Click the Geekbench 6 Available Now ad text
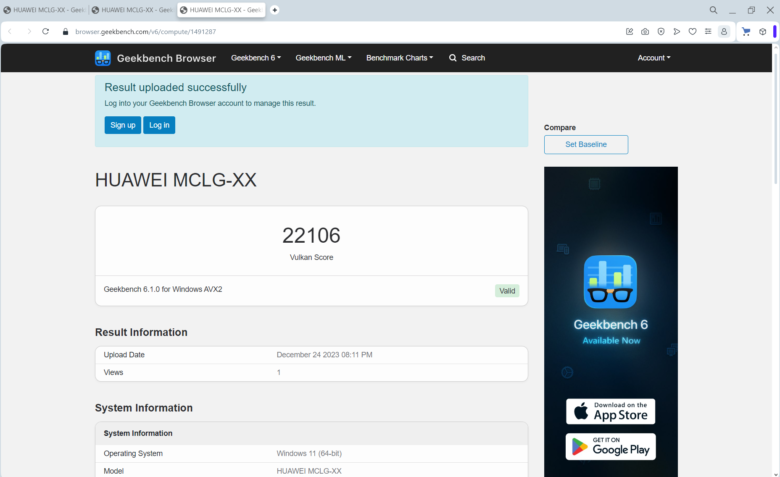The height and width of the screenshot is (477, 780). pyautogui.click(x=611, y=332)
